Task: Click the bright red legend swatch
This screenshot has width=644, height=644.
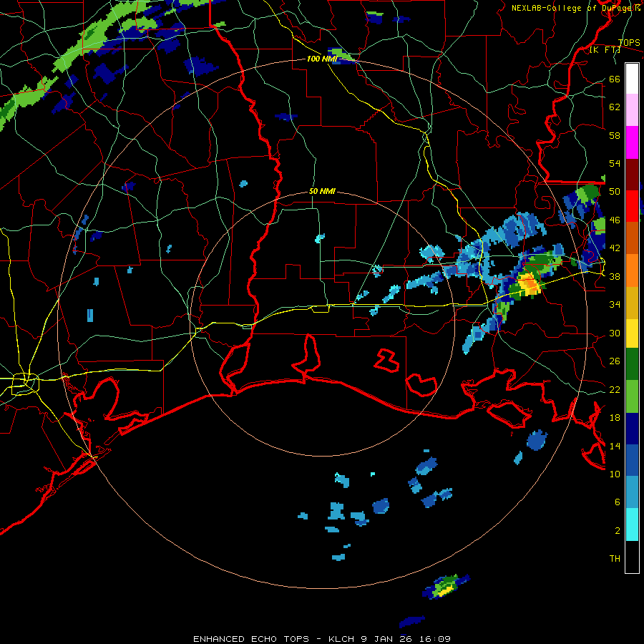Action: click(632, 207)
